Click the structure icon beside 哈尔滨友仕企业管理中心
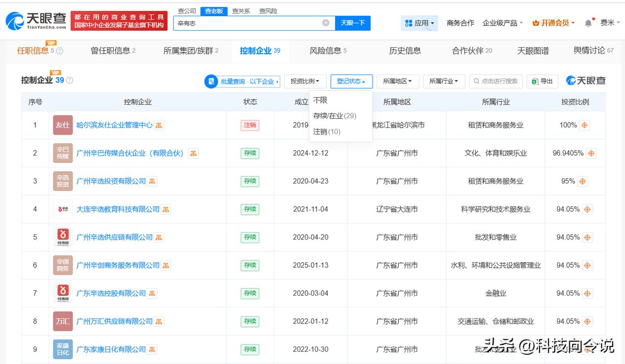The image size is (625, 364). (159, 125)
